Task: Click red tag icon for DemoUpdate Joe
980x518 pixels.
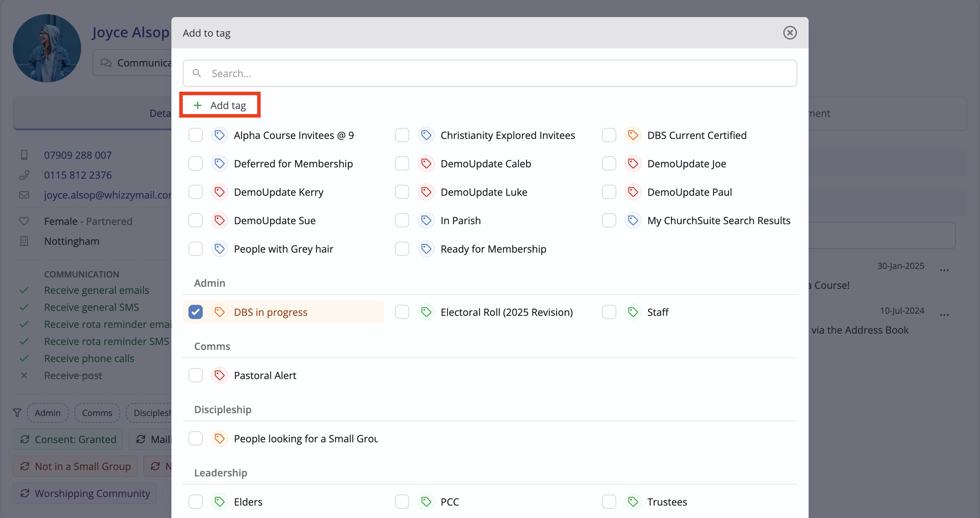Action: [633, 164]
